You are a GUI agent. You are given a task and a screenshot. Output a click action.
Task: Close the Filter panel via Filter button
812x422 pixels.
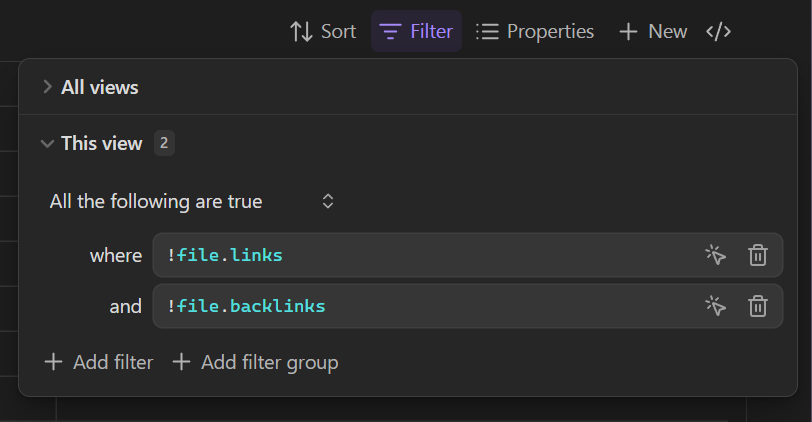(417, 32)
